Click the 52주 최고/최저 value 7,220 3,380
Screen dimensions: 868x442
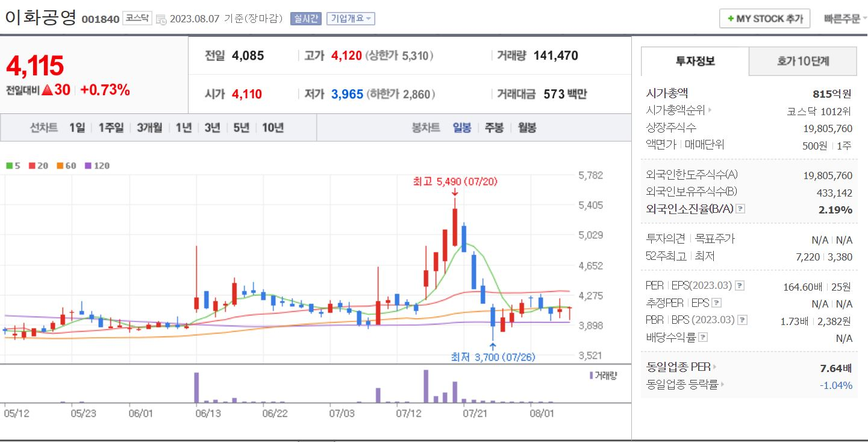[x=824, y=257]
